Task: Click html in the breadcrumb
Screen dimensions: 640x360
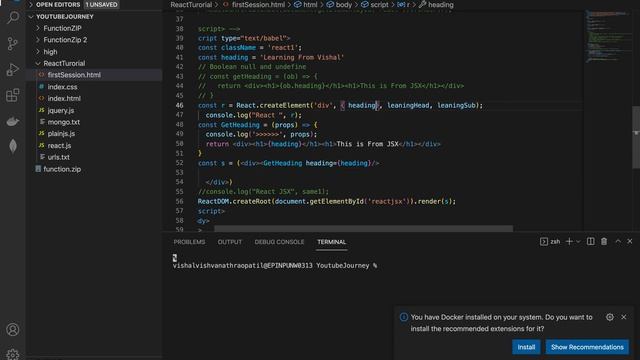Action: [310, 5]
